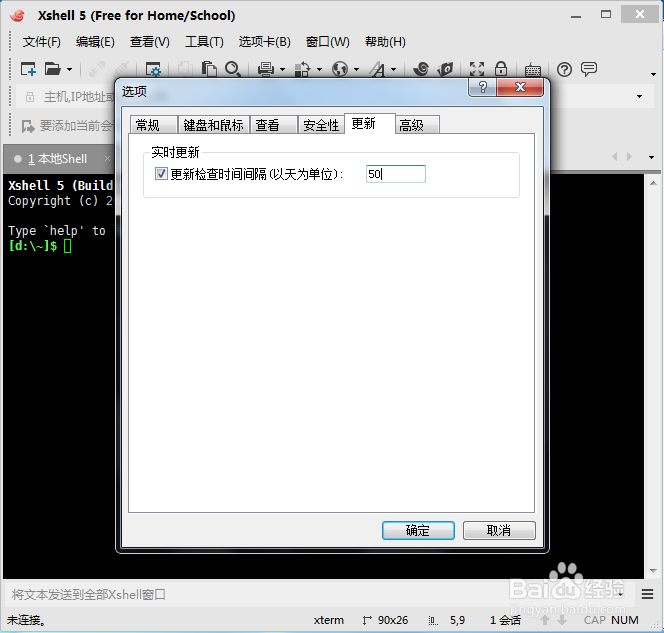
Task: Click the chat bubble feedback icon
Action: pos(589,69)
